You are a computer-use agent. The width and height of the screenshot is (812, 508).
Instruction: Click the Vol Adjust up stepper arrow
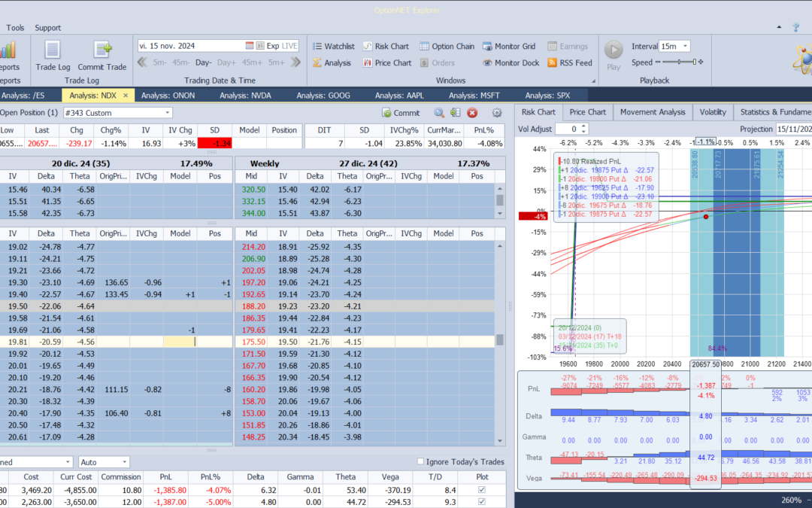coord(583,126)
